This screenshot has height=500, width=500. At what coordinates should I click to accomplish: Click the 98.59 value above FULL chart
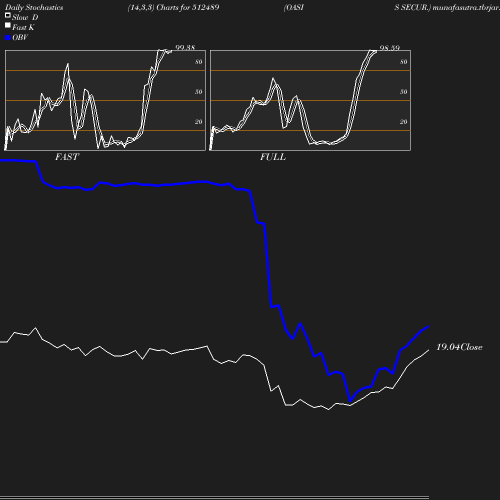pyautogui.click(x=390, y=48)
